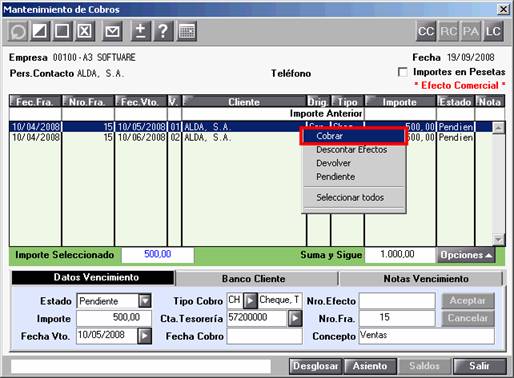Click the Cancelar button
The image size is (514, 378).
coord(468,318)
